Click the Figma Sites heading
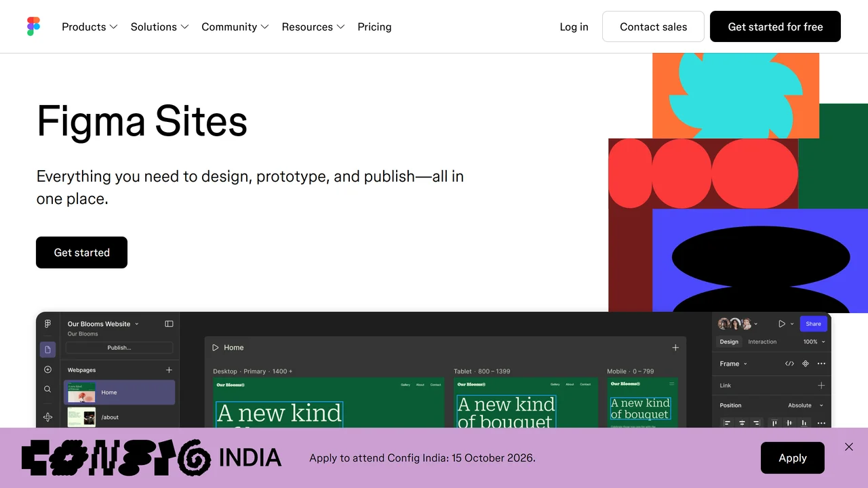Screen dimensions: 868x488 [x=142, y=121]
